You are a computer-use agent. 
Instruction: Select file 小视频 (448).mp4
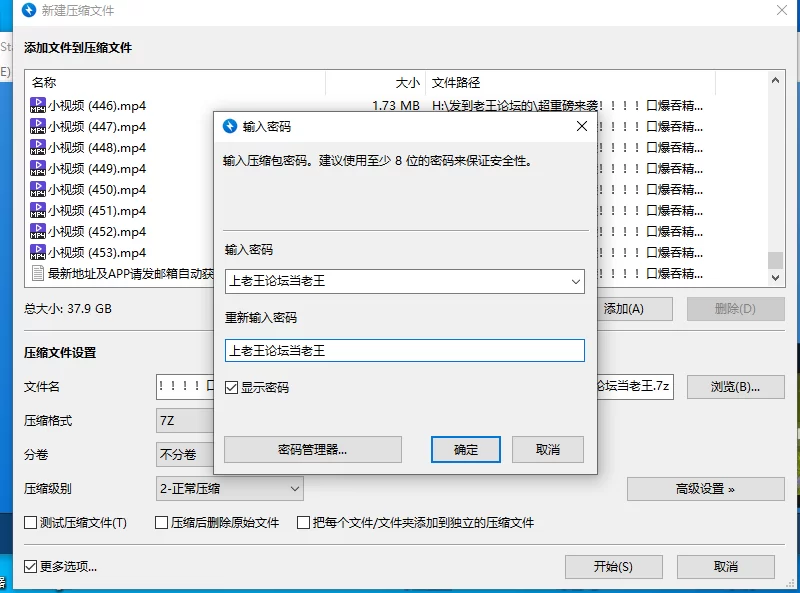(x=97, y=147)
